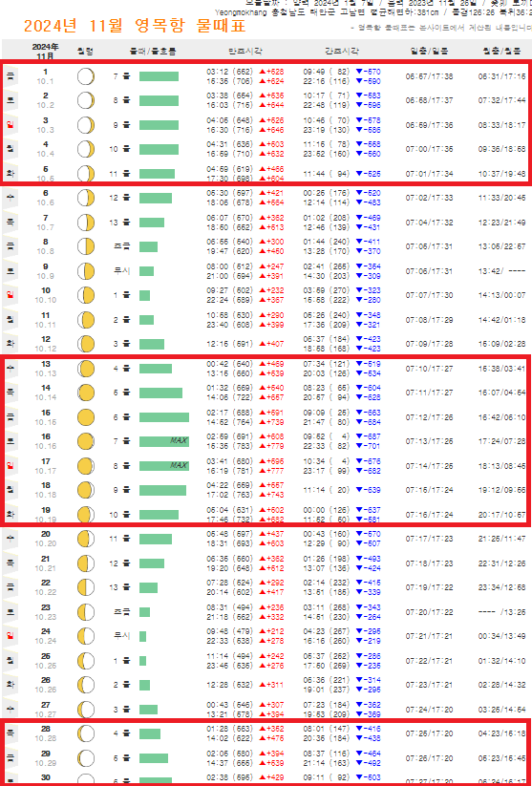Screen dimensions: 532x786
Task: Click the MAX tide flow bar on November 17
Action: [x=164, y=466]
